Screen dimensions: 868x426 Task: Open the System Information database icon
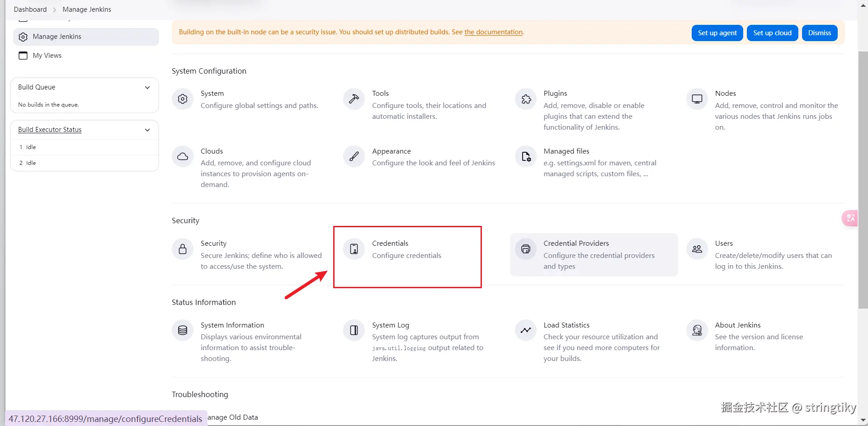(183, 330)
